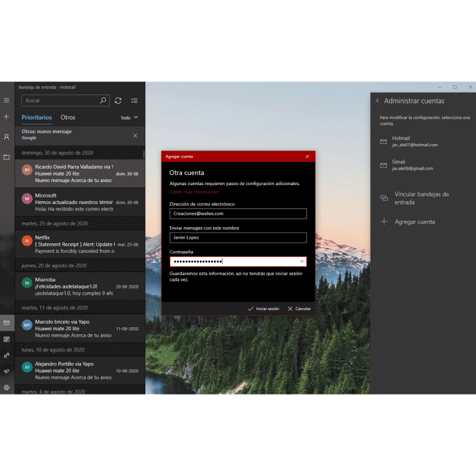
Task: Switch to the Otros tab
Action: [68, 118]
